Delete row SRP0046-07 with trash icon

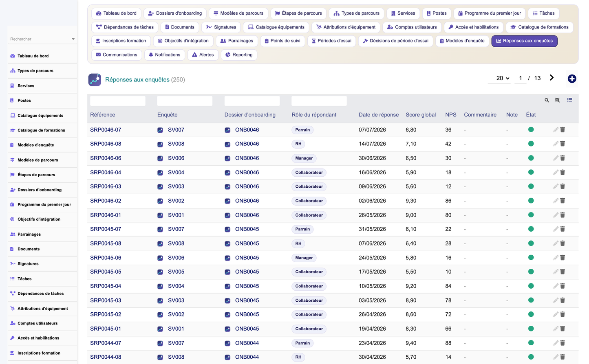coord(563,129)
